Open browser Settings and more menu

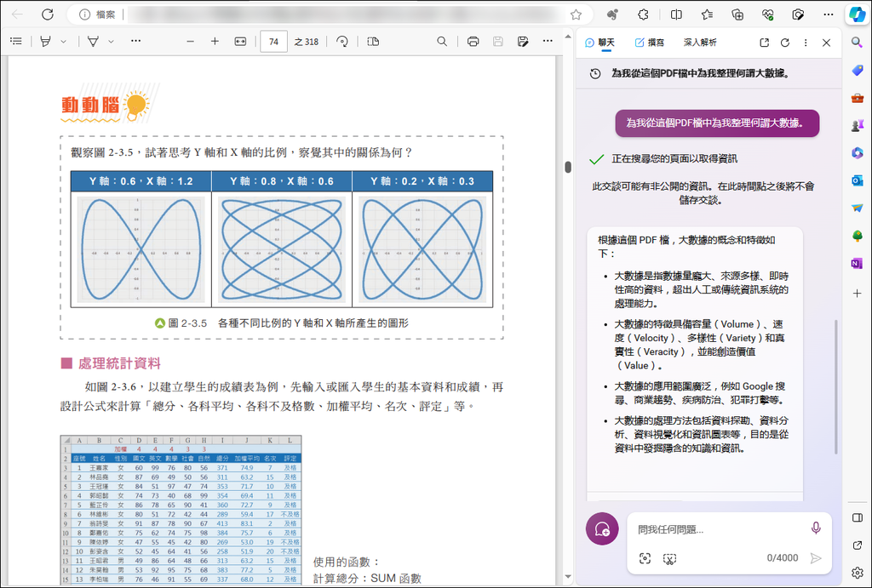tap(829, 14)
